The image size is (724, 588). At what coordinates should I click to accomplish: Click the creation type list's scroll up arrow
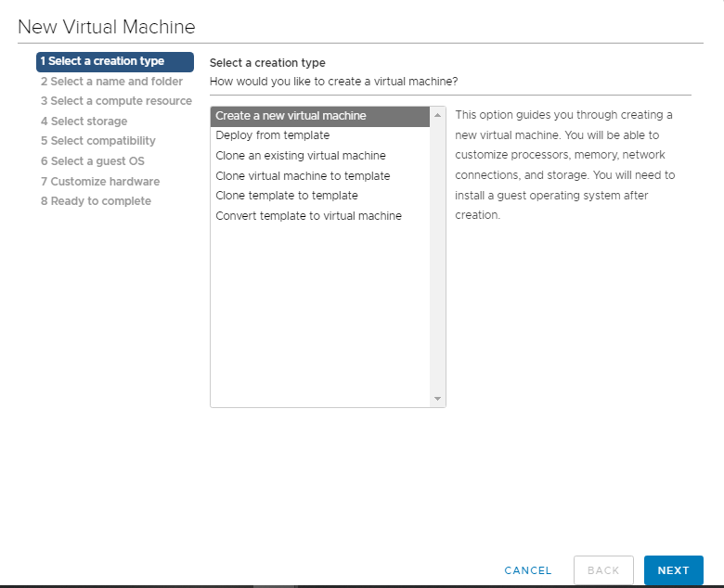click(438, 115)
